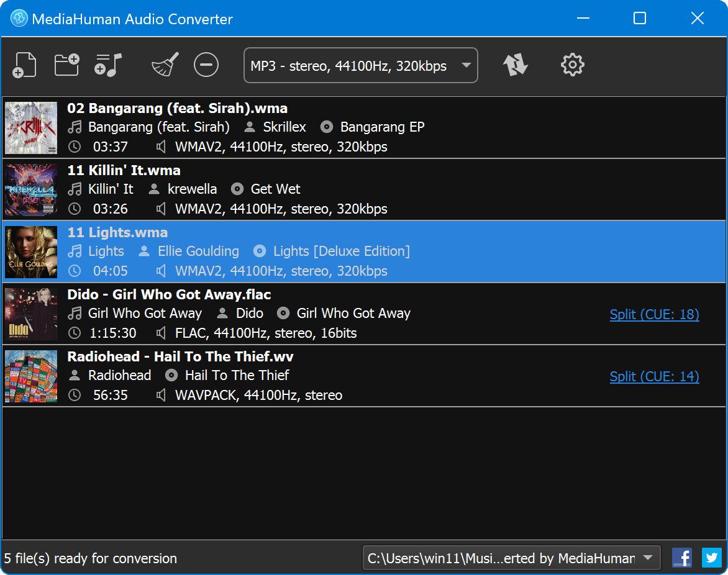Open Split (CUE: 14) for the Radiohead album
The height and width of the screenshot is (575, 728).
[653, 376]
